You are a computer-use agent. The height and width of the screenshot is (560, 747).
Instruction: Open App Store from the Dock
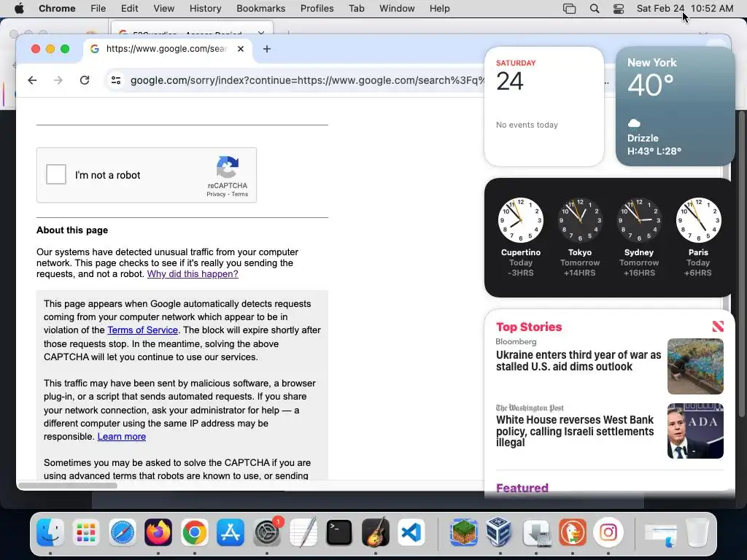pyautogui.click(x=231, y=532)
